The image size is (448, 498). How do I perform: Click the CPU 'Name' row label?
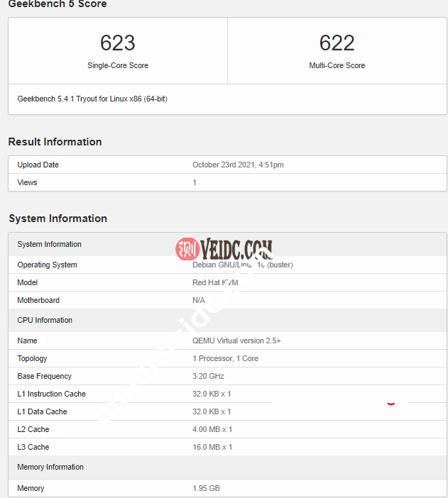click(27, 341)
